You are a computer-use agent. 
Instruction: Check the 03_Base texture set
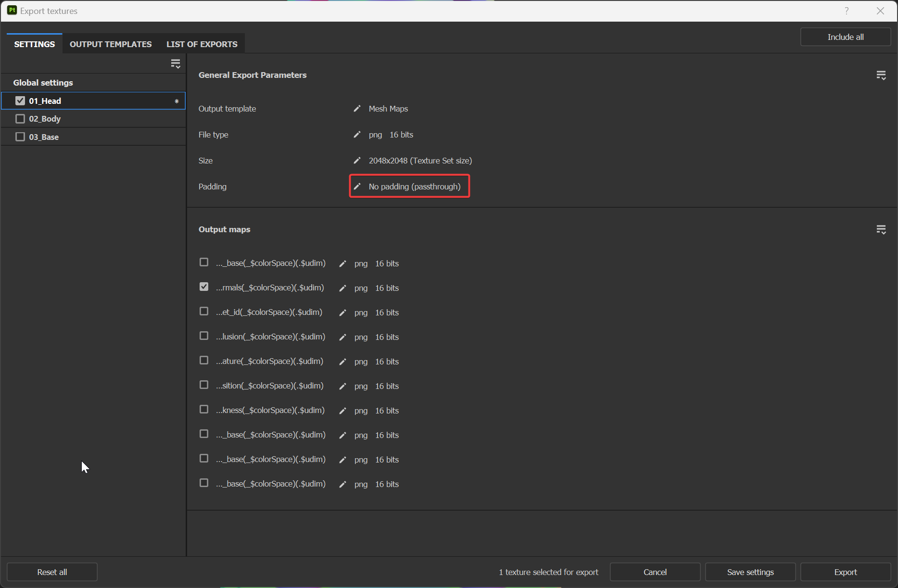point(20,137)
